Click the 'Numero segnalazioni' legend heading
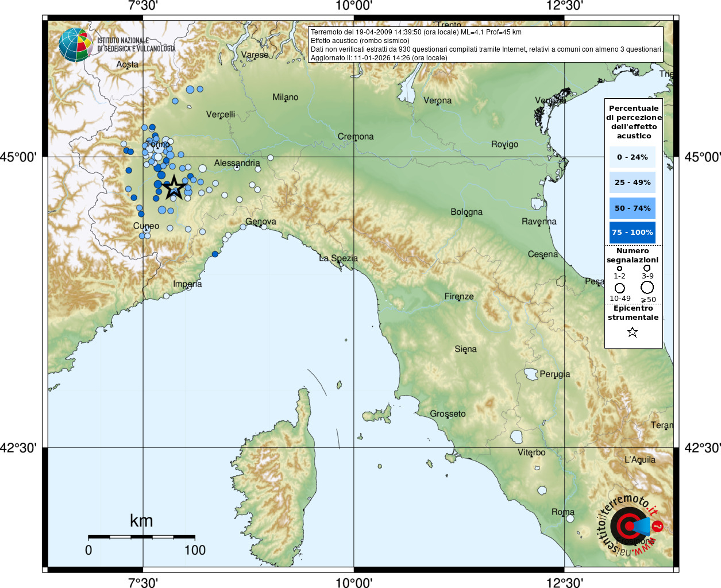This screenshot has height=588, width=721. [x=633, y=256]
